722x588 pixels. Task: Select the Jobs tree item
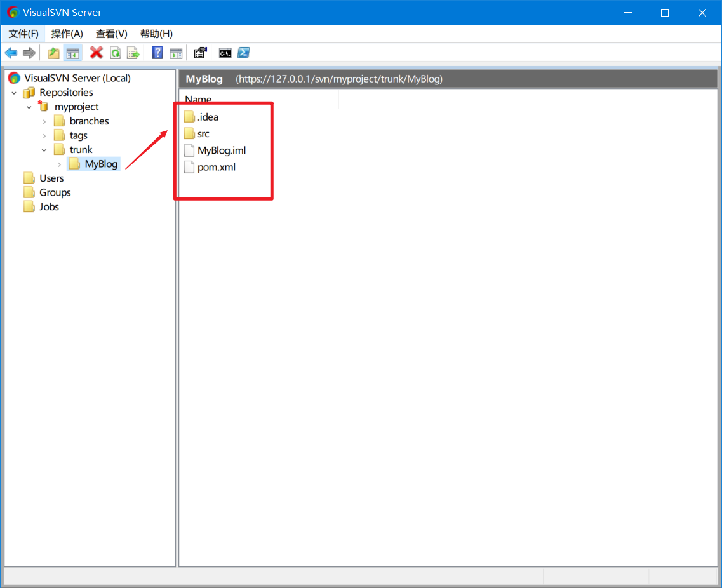[49, 207]
